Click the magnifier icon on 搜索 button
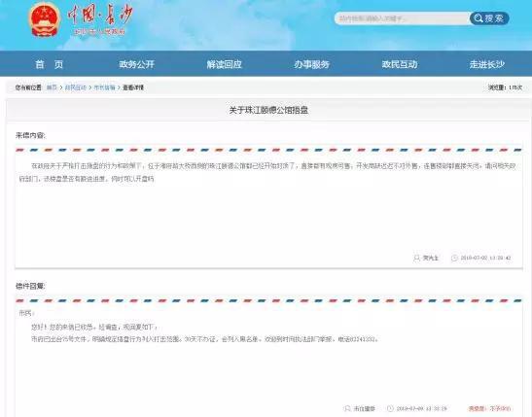 pos(479,18)
